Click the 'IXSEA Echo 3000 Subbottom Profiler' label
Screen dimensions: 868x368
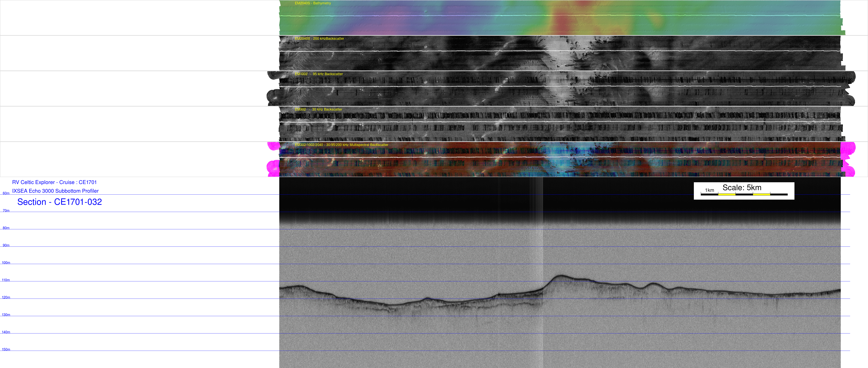[55, 191]
